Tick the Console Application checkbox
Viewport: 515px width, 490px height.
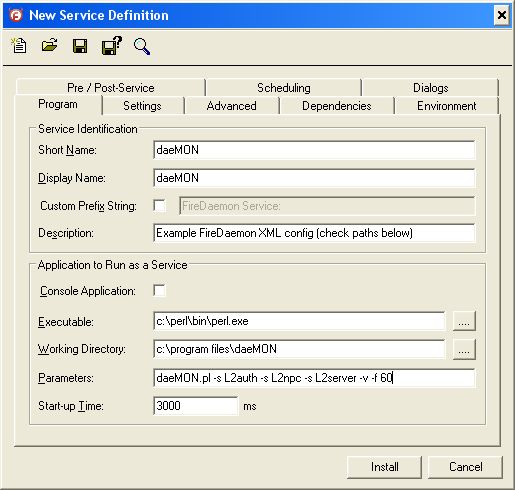click(x=159, y=290)
